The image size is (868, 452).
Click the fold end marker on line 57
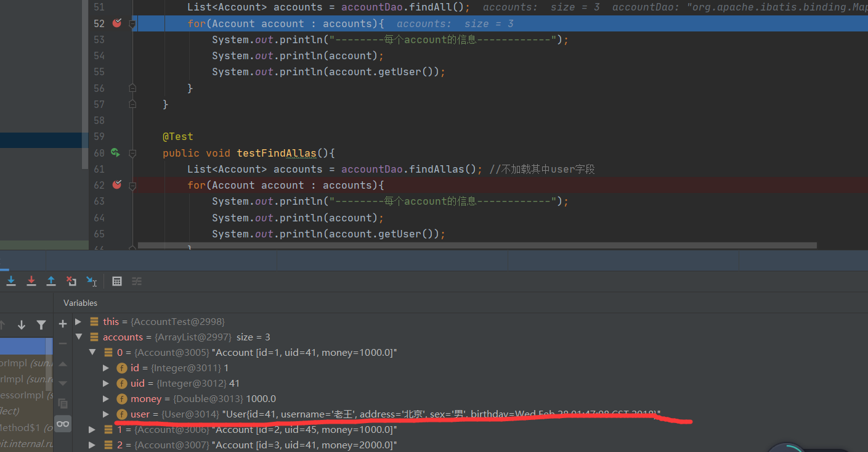[x=132, y=104]
